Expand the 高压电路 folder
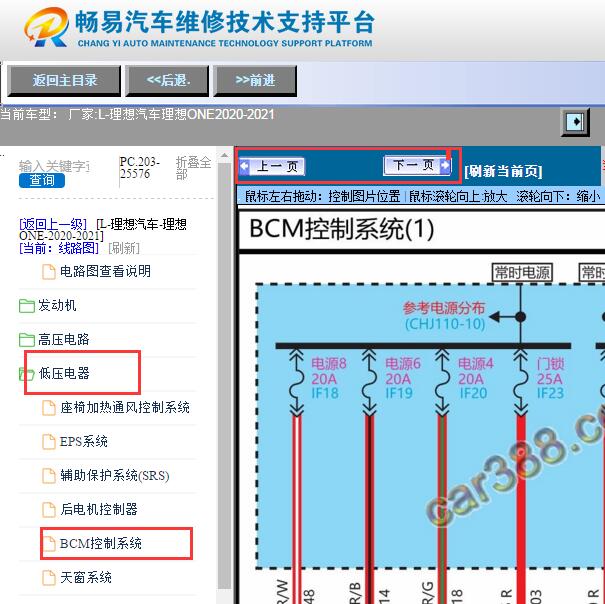The height and width of the screenshot is (604, 605). [x=64, y=340]
